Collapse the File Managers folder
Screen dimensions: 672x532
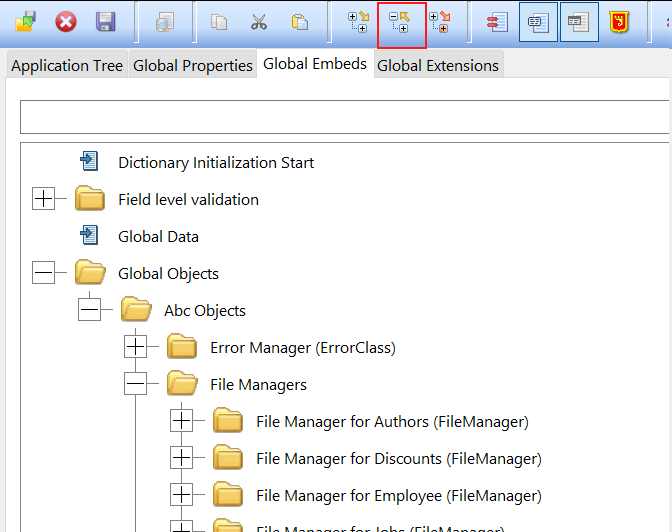[135, 384]
